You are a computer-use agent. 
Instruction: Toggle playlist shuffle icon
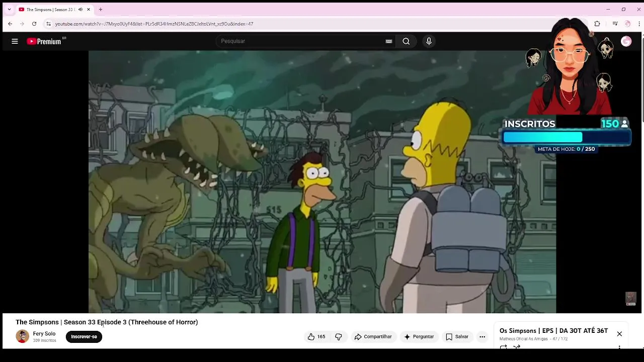click(x=517, y=347)
